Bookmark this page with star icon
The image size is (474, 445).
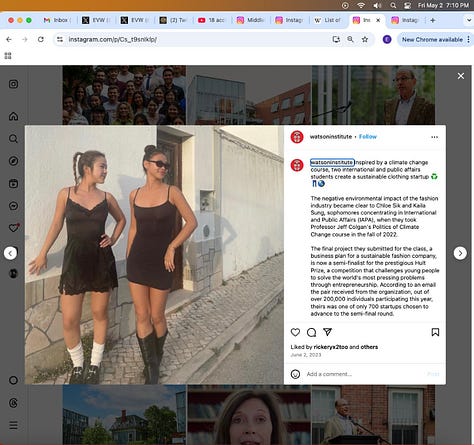[x=365, y=39]
